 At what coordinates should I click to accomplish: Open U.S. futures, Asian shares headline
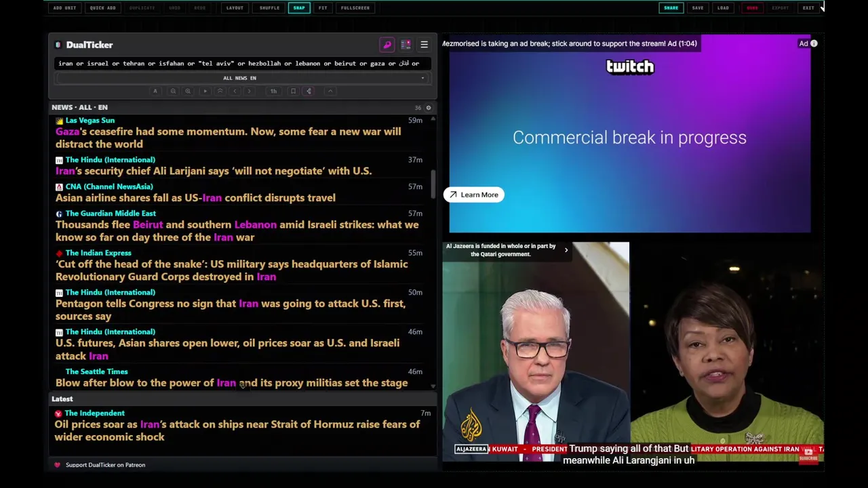[x=227, y=349]
